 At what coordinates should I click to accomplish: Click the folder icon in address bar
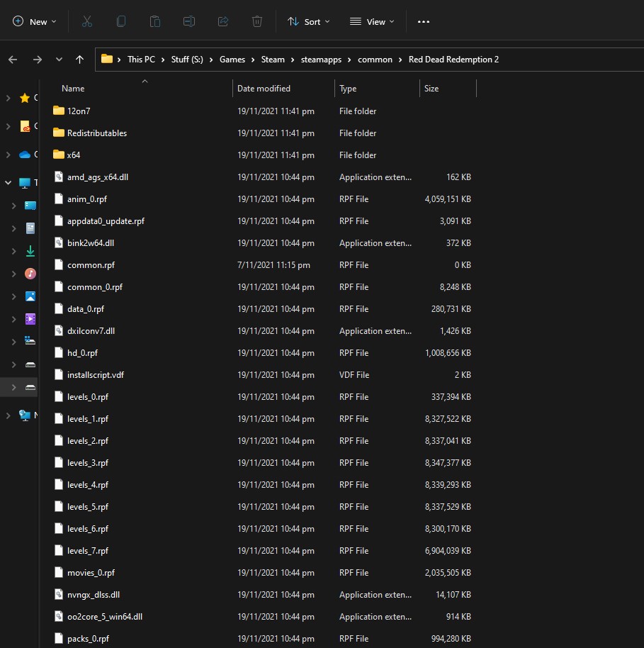pos(107,59)
